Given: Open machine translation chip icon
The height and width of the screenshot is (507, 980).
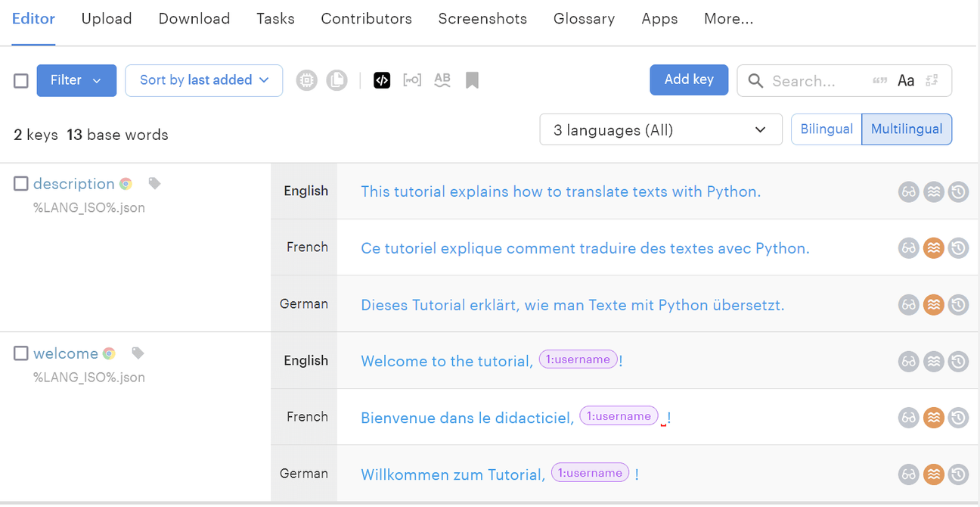Looking at the screenshot, I should click(306, 79).
